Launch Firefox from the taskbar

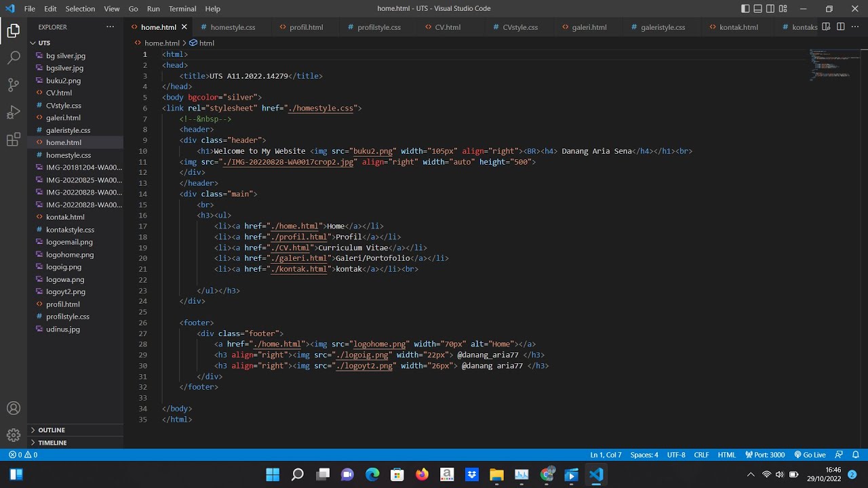pos(422,474)
